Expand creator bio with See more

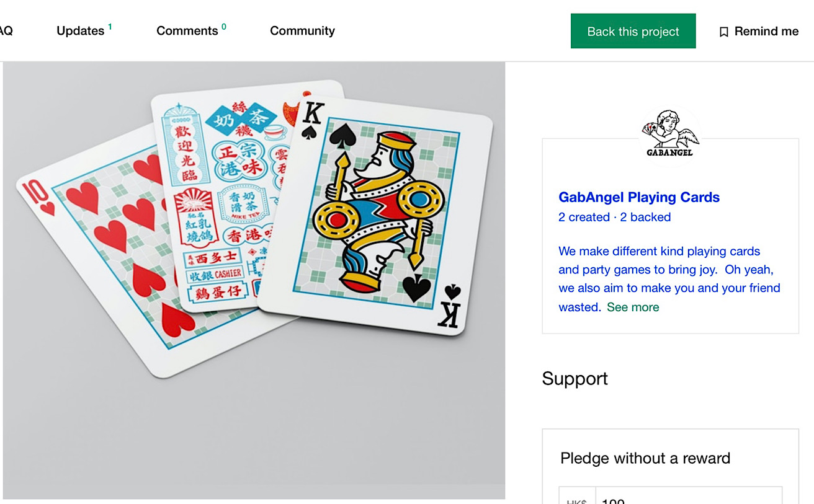pyautogui.click(x=633, y=307)
